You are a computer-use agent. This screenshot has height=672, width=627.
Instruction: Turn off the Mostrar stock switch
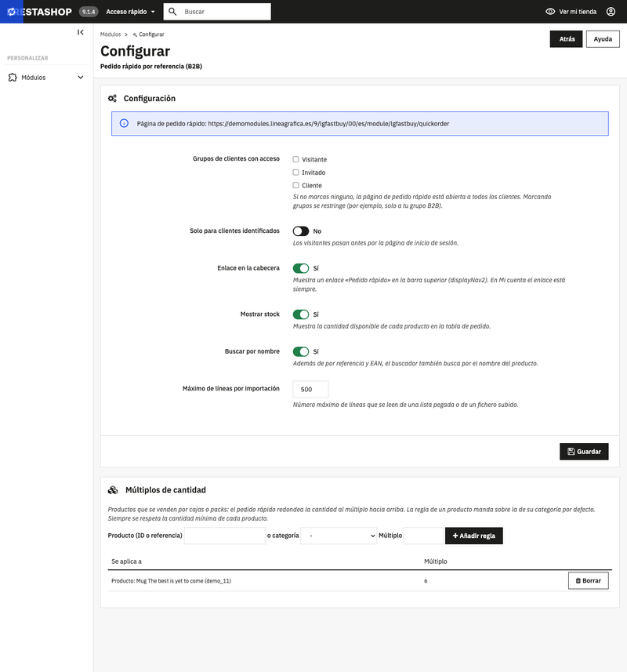pyautogui.click(x=301, y=314)
